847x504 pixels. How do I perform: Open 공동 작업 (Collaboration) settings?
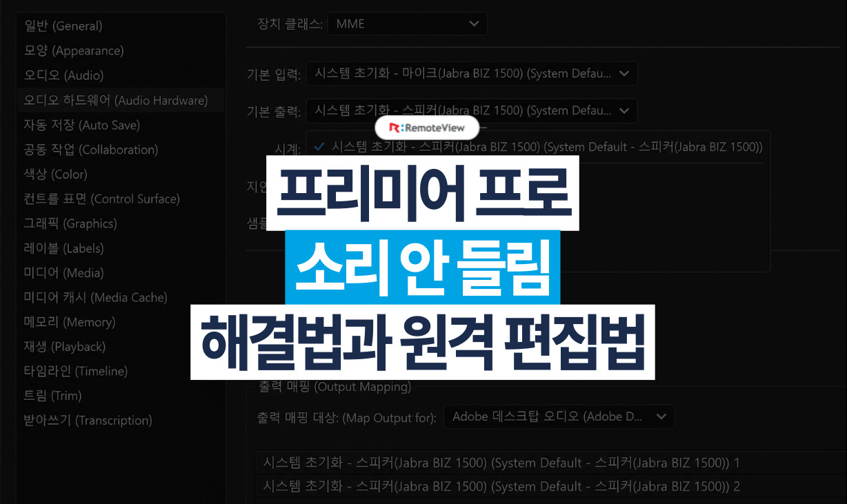[x=91, y=150]
